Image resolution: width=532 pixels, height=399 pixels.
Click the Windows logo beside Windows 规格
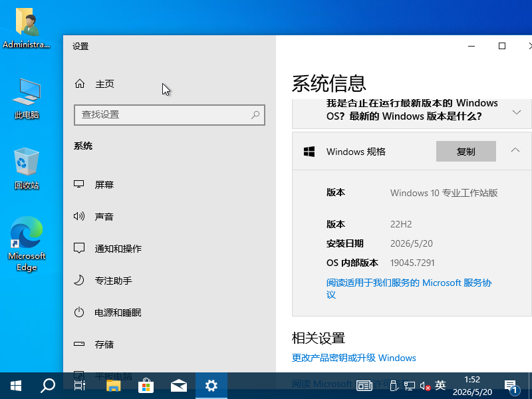(x=309, y=152)
